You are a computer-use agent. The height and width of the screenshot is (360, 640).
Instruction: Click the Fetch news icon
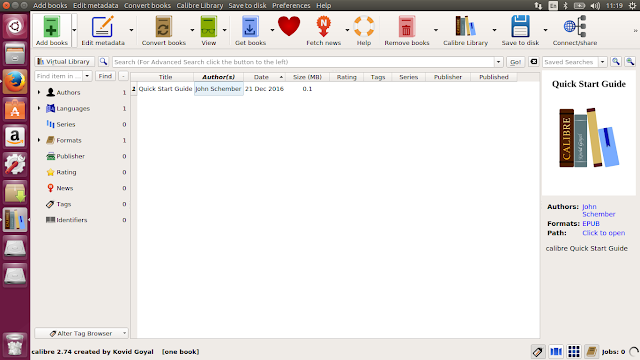coord(323,27)
